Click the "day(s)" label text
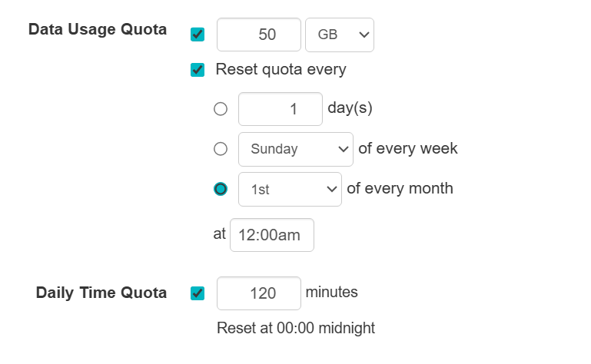The image size is (591, 364). click(350, 108)
